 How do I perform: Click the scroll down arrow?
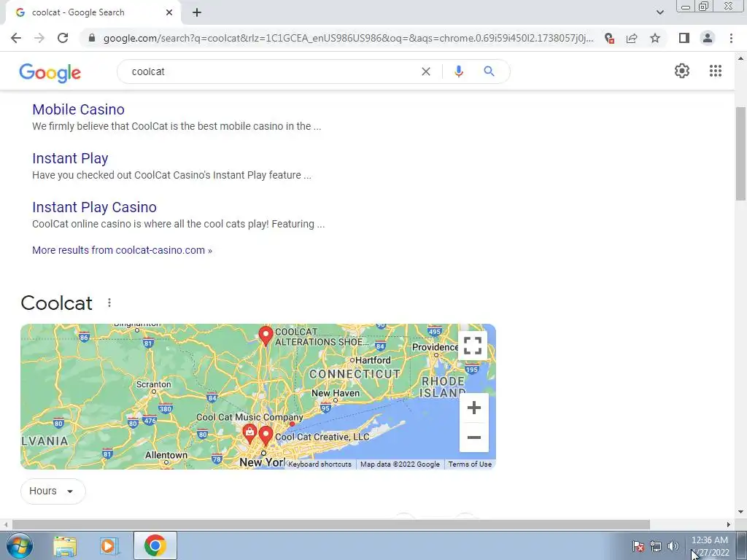(x=741, y=513)
